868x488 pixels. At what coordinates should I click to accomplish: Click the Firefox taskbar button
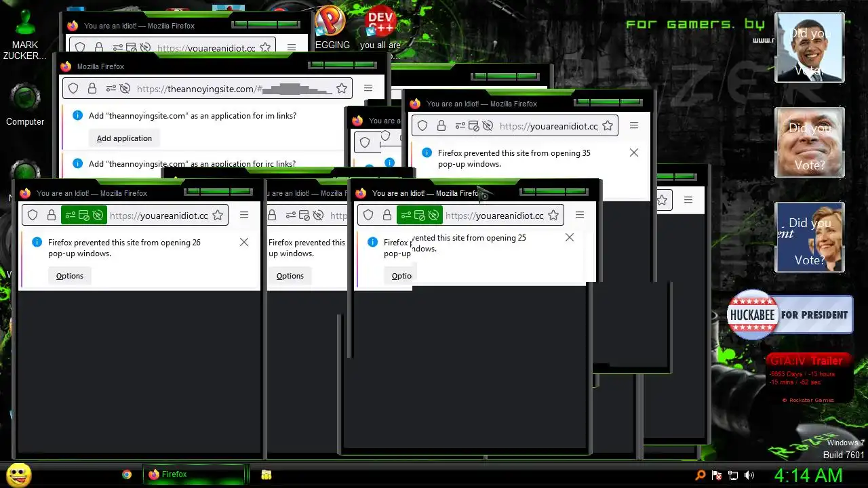194,474
